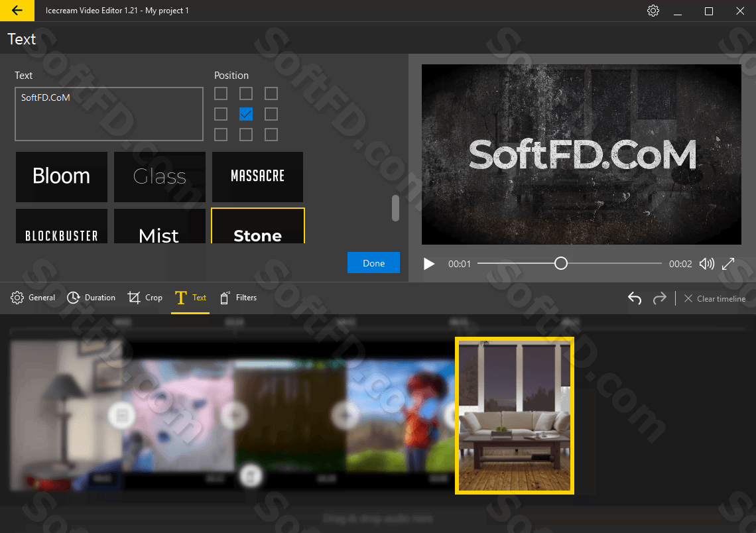Go back with the yellow arrow button

pyautogui.click(x=17, y=10)
